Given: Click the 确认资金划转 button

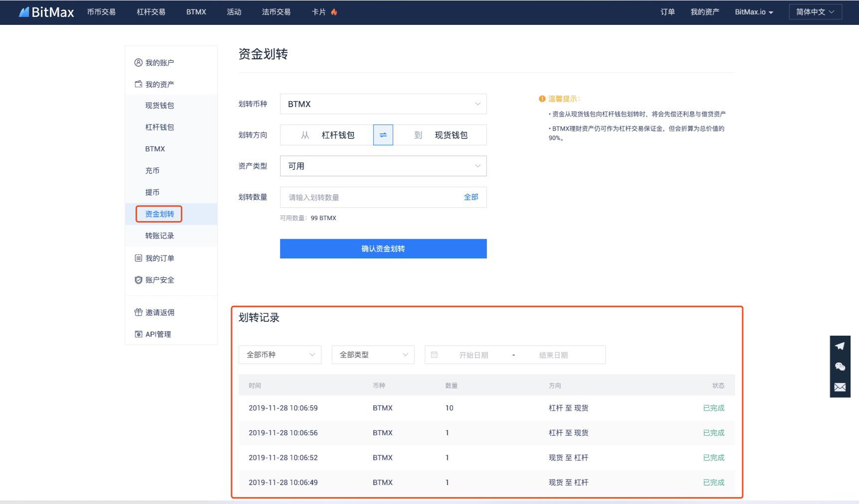Looking at the screenshot, I should (x=383, y=249).
